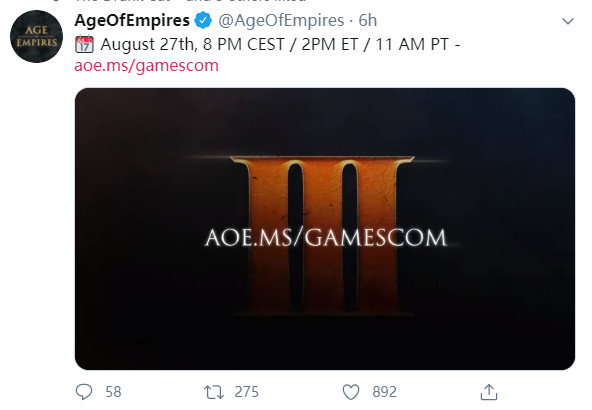
Task: Click the blue verified badge
Action: click(203, 20)
